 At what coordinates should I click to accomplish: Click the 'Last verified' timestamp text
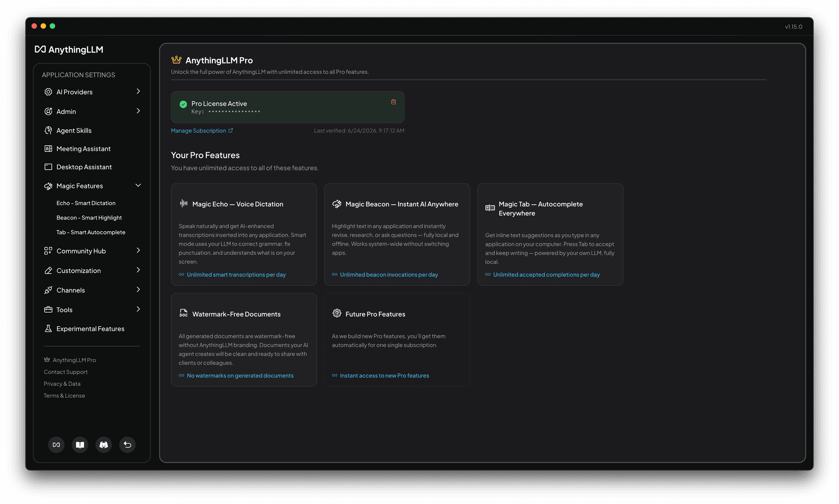point(359,131)
